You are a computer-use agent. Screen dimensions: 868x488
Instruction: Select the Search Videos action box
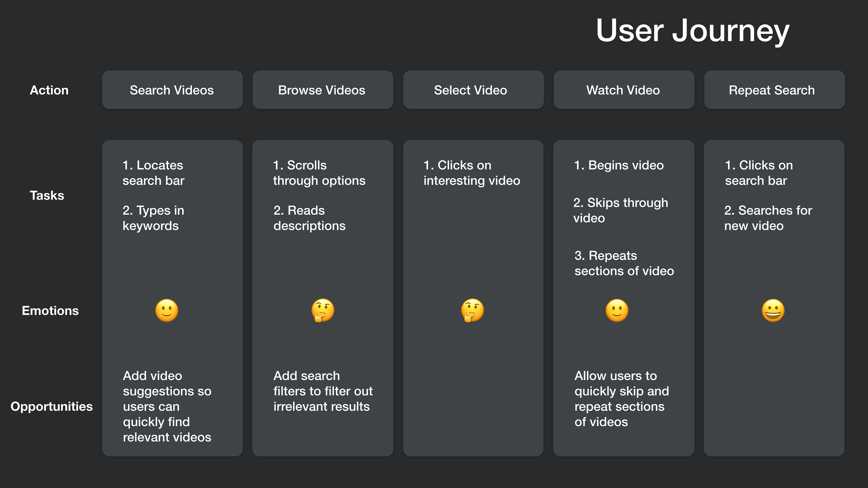[172, 90]
